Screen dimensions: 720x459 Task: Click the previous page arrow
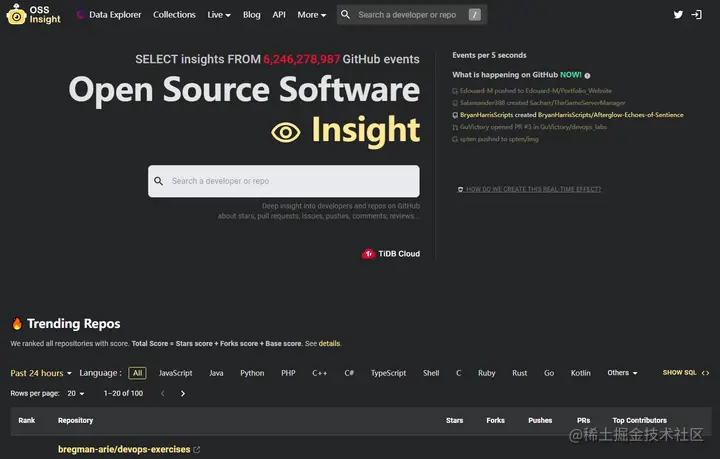point(163,393)
